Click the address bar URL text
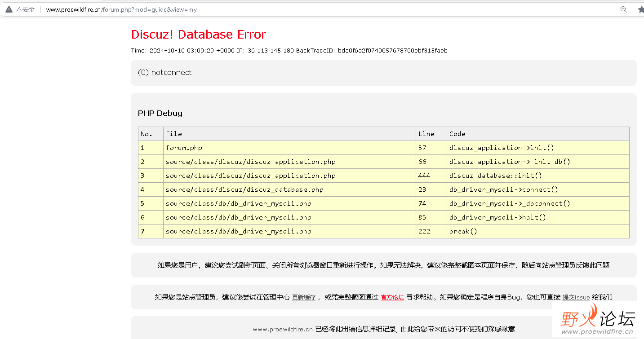Viewport: 644px width, 339px height. tap(121, 9)
